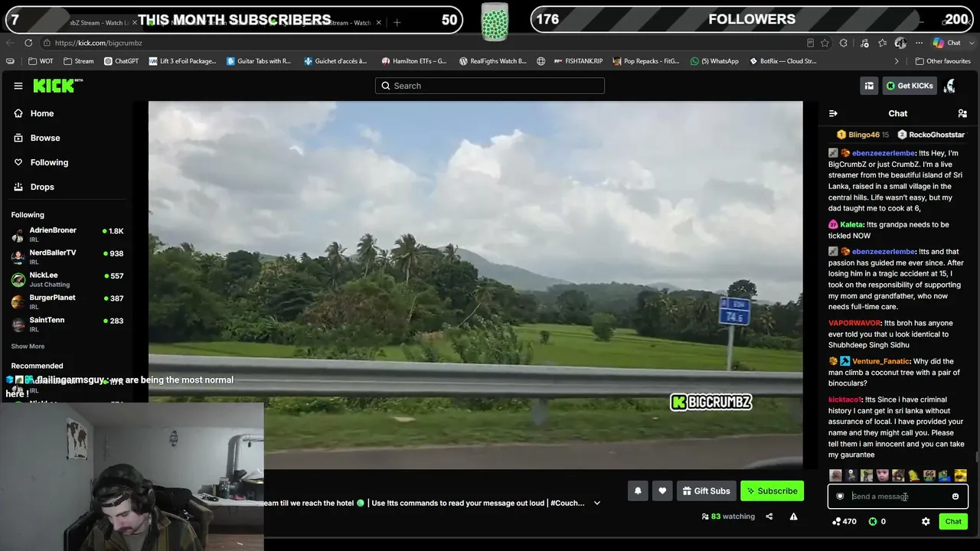Open the chat users list icon
Screen dimensions: 980x551
[962, 113]
